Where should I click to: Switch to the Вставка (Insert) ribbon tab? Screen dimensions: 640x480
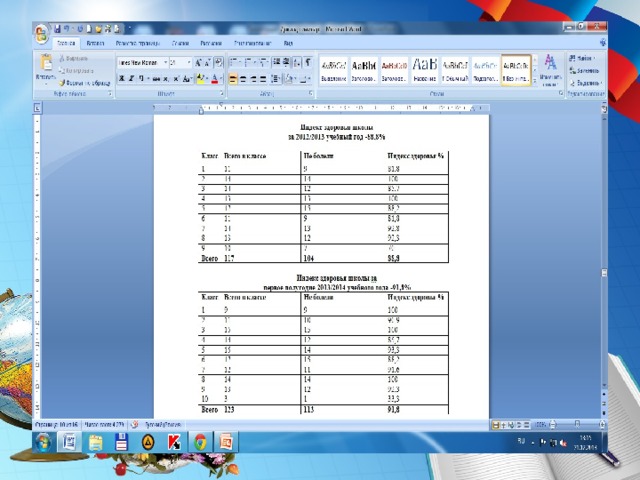pyautogui.click(x=95, y=43)
